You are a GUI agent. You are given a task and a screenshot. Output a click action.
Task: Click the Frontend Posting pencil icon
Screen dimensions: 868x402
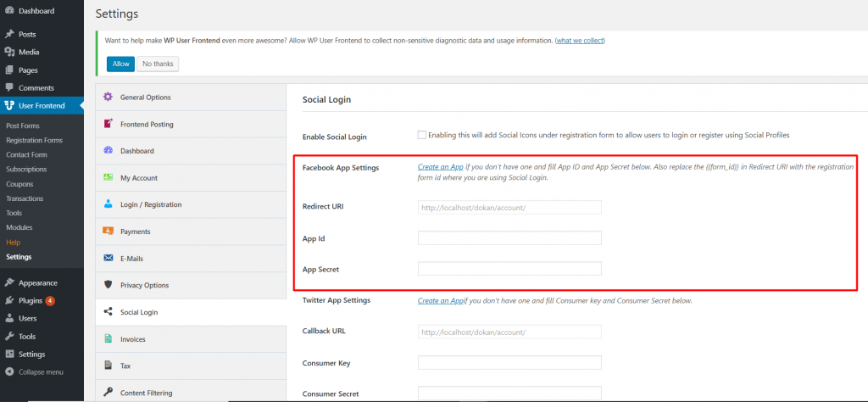[x=108, y=124]
